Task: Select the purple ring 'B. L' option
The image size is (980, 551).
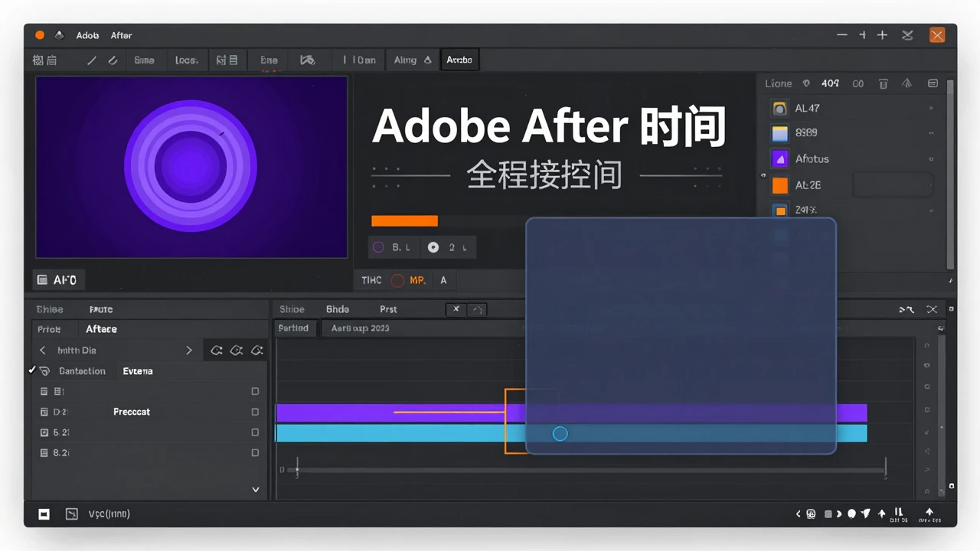Action: coord(392,247)
